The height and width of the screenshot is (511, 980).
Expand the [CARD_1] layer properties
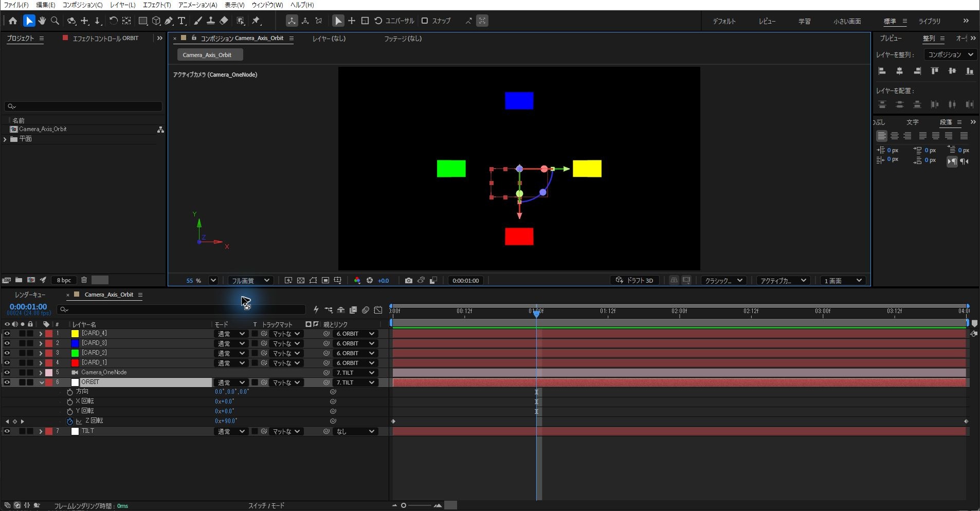(x=41, y=363)
